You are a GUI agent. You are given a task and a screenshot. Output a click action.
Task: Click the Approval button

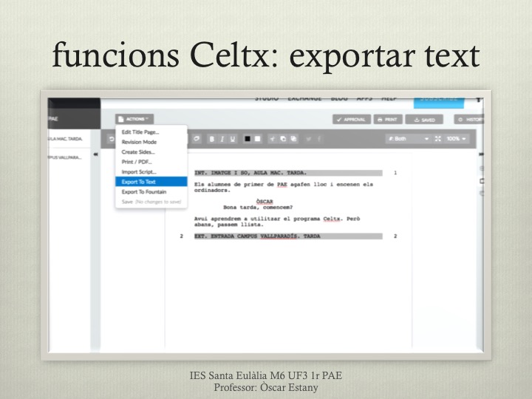(x=351, y=119)
